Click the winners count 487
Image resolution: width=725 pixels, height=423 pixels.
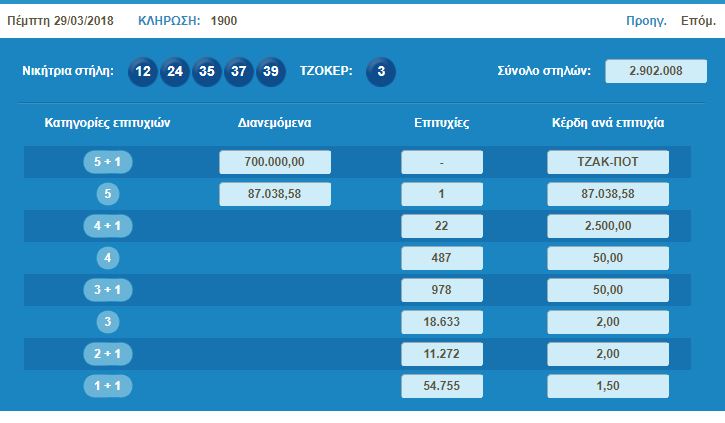[442, 257]
